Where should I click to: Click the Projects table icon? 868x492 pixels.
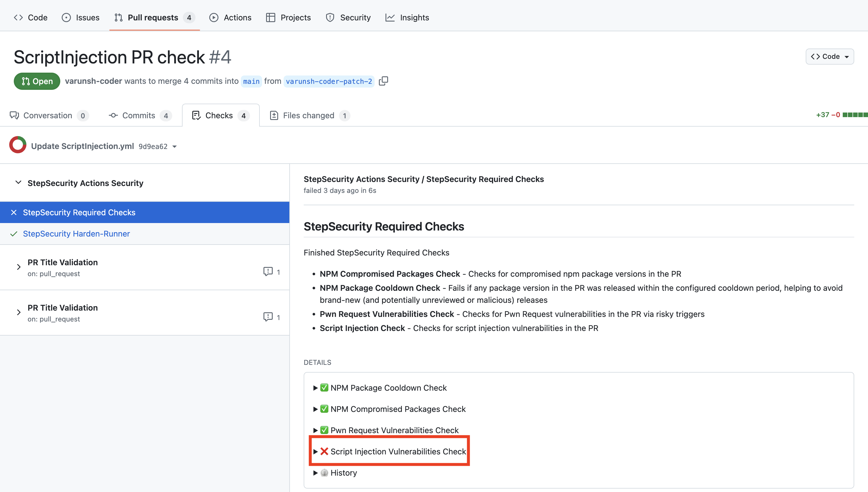click(271, 18)
